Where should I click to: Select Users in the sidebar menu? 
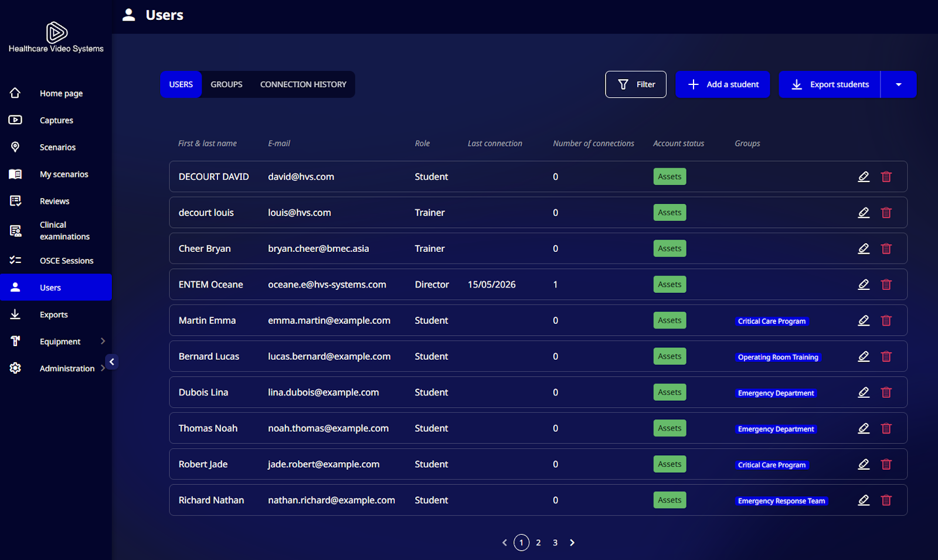pyautogui.click(x=56, y=288)
